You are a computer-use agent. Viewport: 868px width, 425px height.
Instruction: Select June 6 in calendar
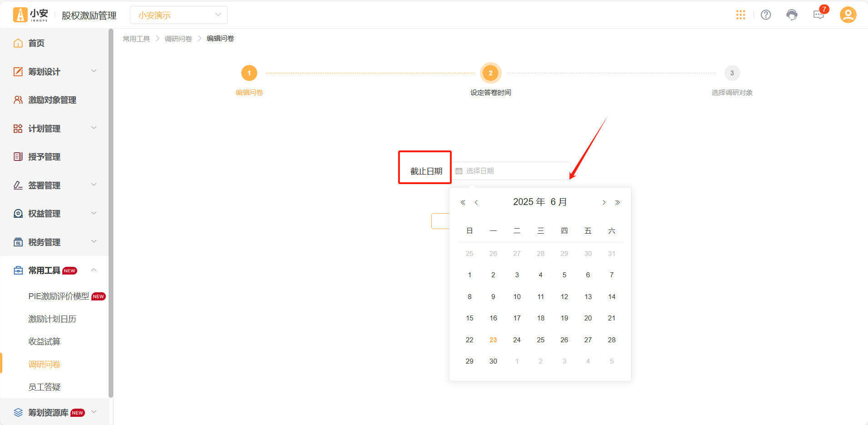click(588, 275)
